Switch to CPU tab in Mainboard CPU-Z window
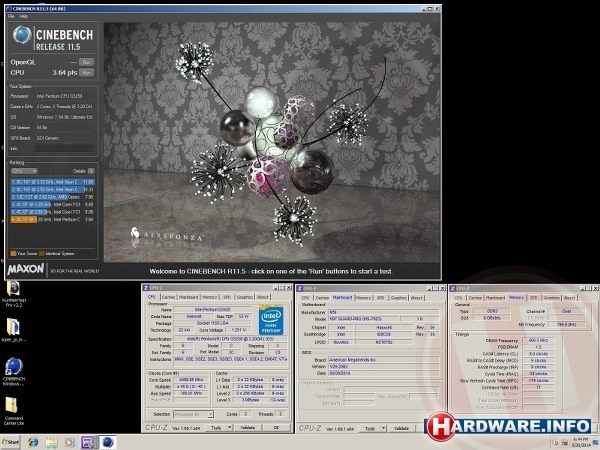Image resolution: width=600 pixels, height=450 pixels. [305, 297]
